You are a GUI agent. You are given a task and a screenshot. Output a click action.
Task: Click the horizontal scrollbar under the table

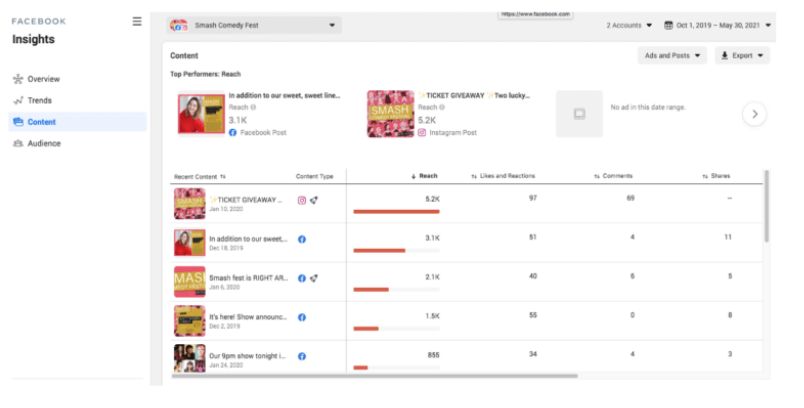coord(375,376)
